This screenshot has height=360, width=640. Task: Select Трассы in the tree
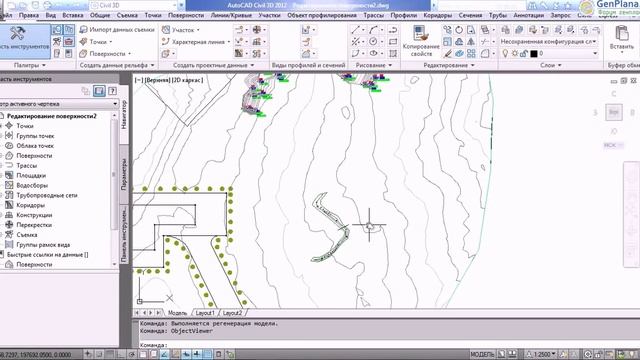pos(27,166)
